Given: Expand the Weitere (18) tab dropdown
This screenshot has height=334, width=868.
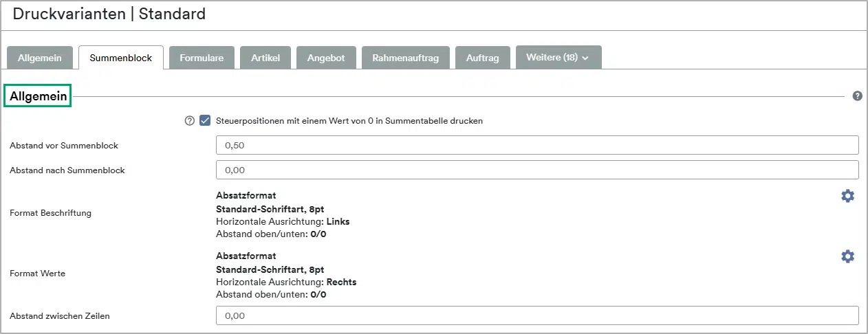Looking at the screenshot, I should click(558, 58).
